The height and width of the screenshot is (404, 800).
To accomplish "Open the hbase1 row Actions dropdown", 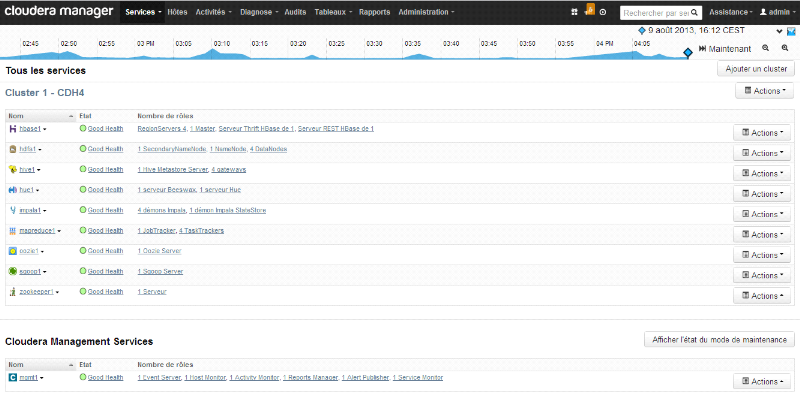I will pos(762,133).
